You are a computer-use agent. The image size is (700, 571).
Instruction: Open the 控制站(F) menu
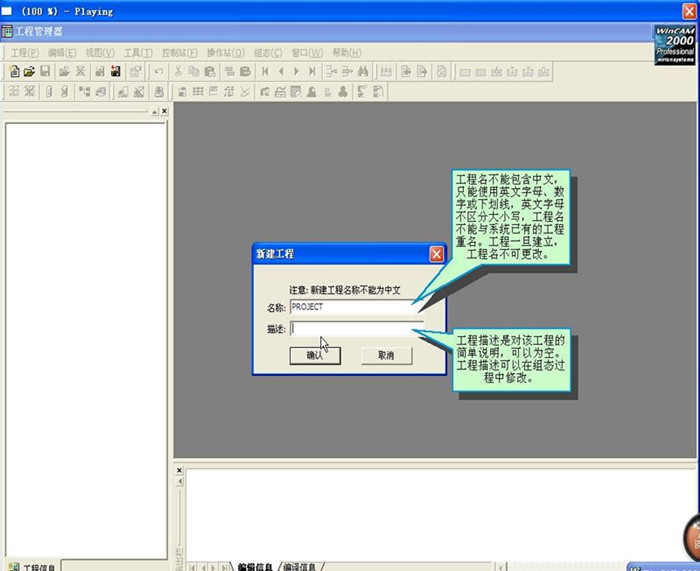[179, 52]
